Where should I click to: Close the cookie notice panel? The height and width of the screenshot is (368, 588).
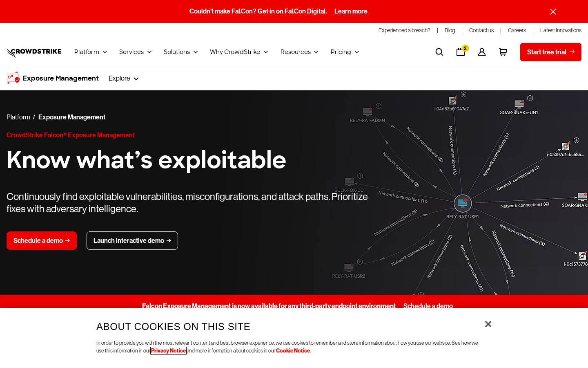(x=488, y=324)
